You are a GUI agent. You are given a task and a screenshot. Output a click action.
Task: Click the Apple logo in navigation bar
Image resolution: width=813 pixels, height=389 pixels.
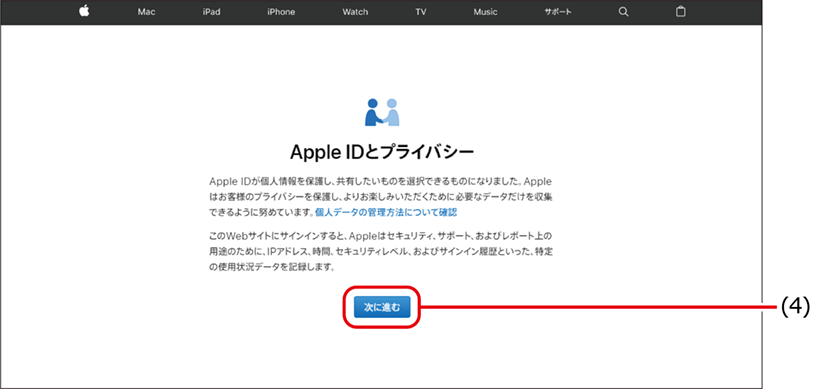(x=84, y=11)
